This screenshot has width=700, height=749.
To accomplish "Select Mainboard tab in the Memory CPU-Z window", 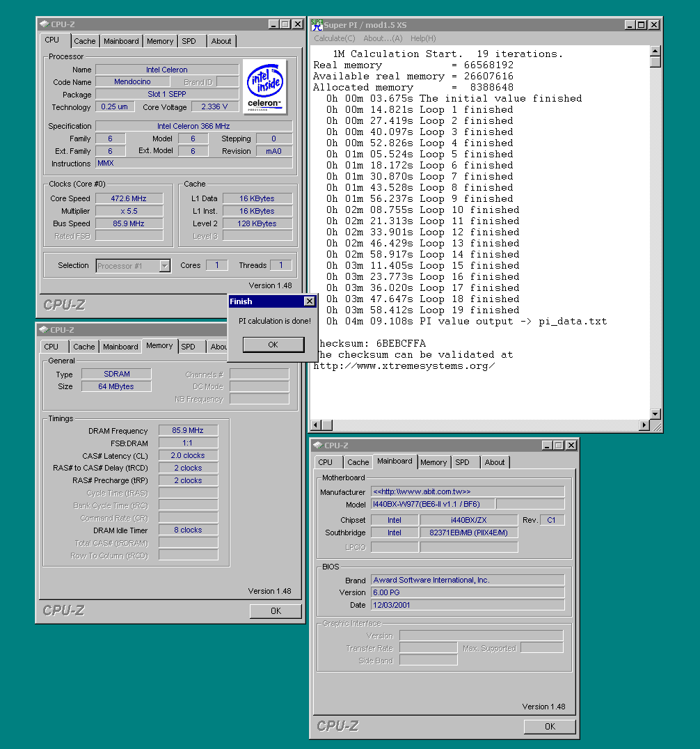I will (120, 347).
